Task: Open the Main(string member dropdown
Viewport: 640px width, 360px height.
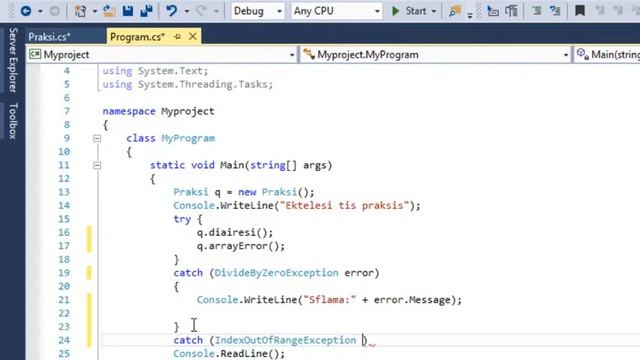Action: click(607, 55)
